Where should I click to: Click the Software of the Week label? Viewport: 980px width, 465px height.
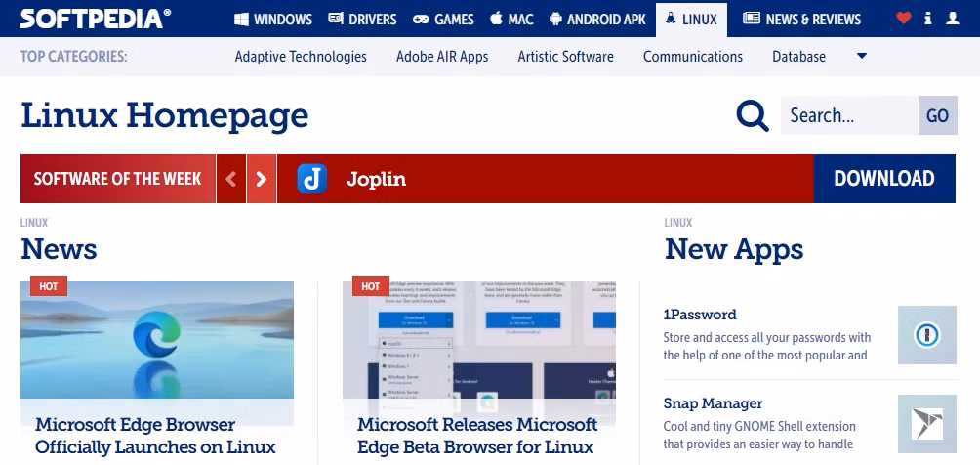click(x=117, y=179)
